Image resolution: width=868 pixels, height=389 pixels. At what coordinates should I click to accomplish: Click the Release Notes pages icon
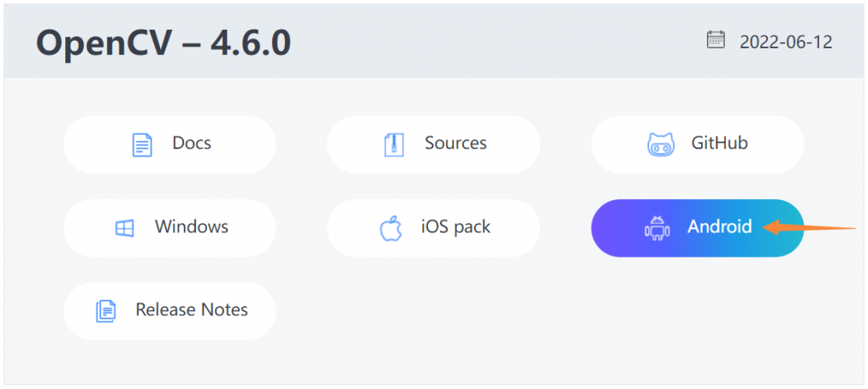(x=106, y=312)
